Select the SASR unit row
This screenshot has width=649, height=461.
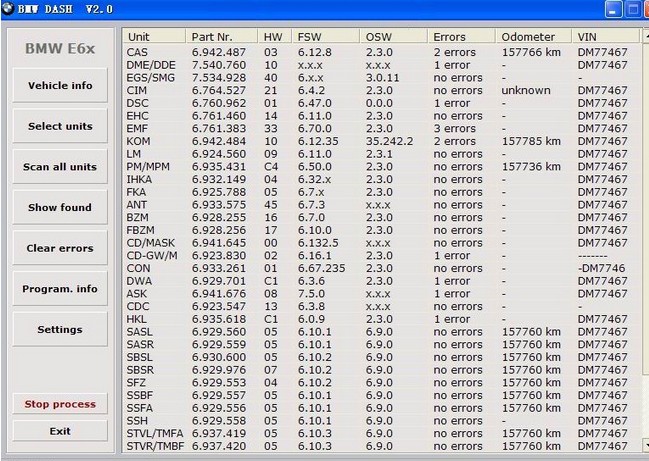pos(381,345)
